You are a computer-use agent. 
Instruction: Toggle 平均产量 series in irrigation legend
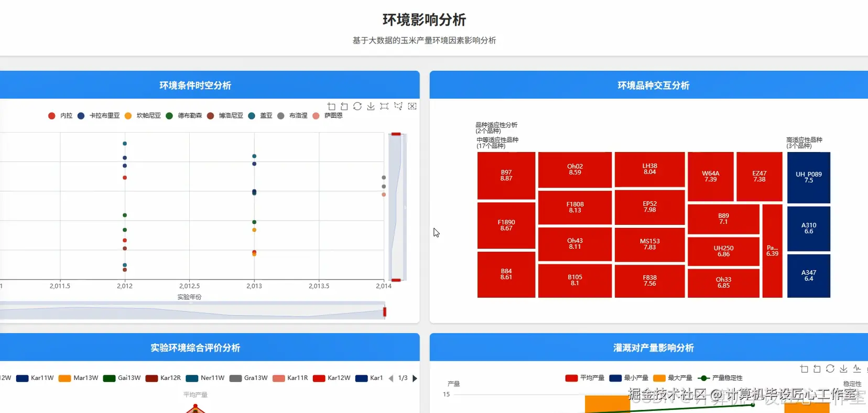[x=585, y=378]
